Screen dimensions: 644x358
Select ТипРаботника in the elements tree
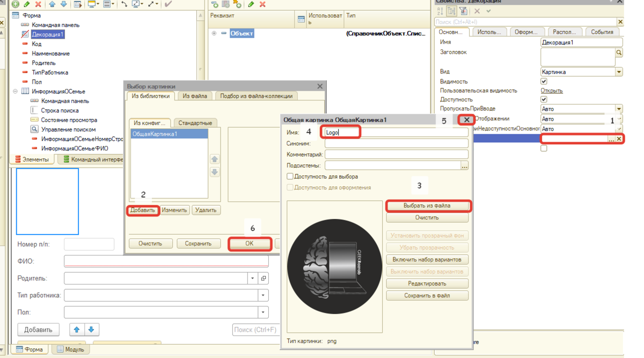[x=50, y=72]
